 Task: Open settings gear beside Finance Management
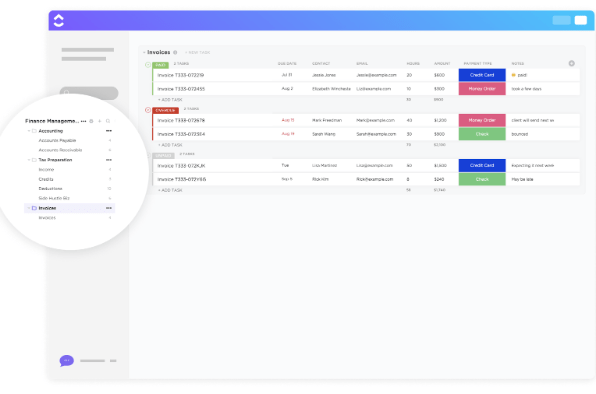[91, 121]
